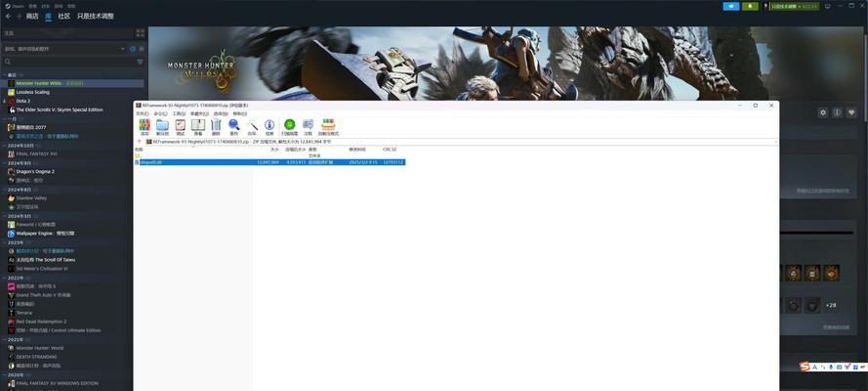
Task: Open the Community (社区) tab in Steam
Action: (64, 17)
